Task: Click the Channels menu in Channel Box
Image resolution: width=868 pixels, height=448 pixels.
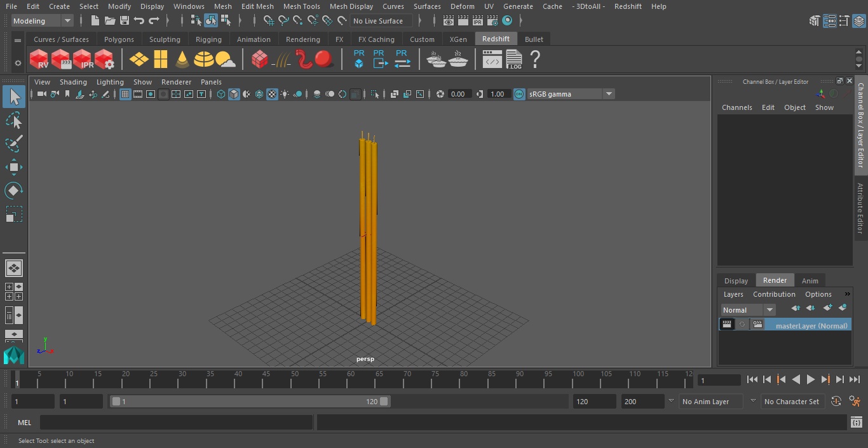Action: (736, 107)
